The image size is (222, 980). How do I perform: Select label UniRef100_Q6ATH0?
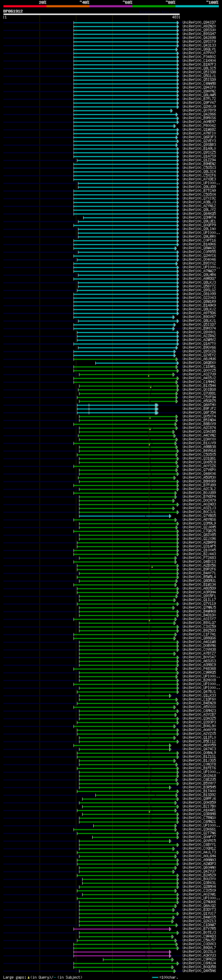[x=199, y=405]
